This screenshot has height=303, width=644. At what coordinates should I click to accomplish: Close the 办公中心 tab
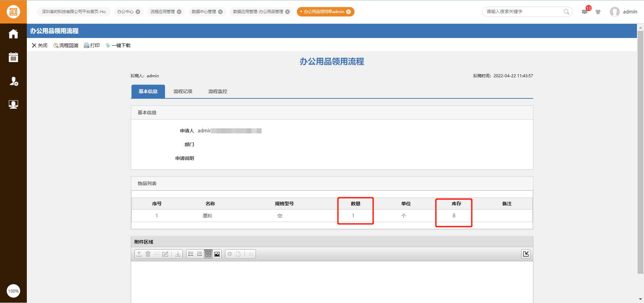(138, 12)
